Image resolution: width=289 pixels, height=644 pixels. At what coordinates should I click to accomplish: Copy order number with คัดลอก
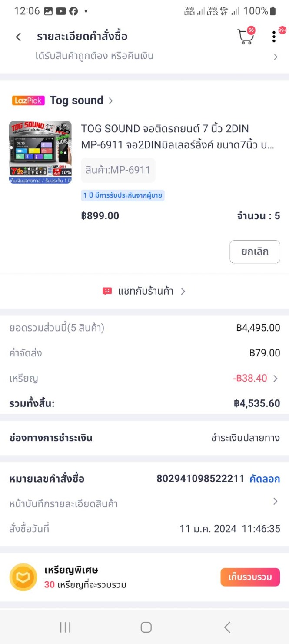coord(264,479)
